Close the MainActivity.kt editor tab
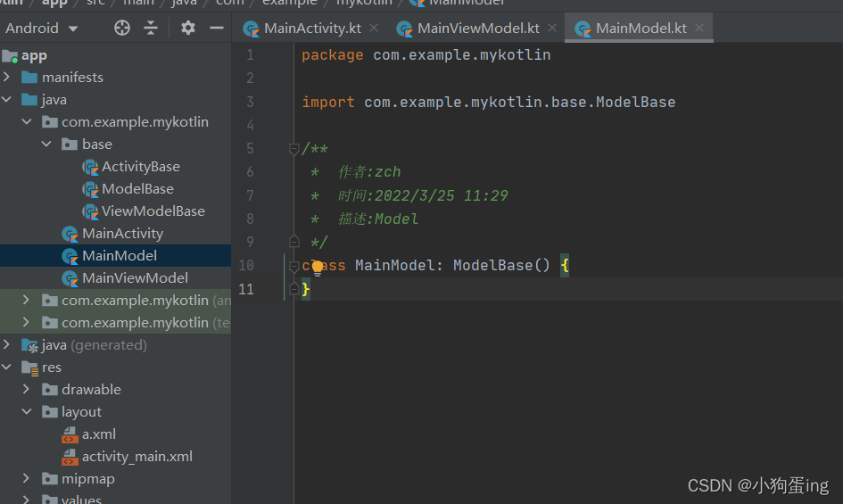843x504 pixels. (373, 28)
